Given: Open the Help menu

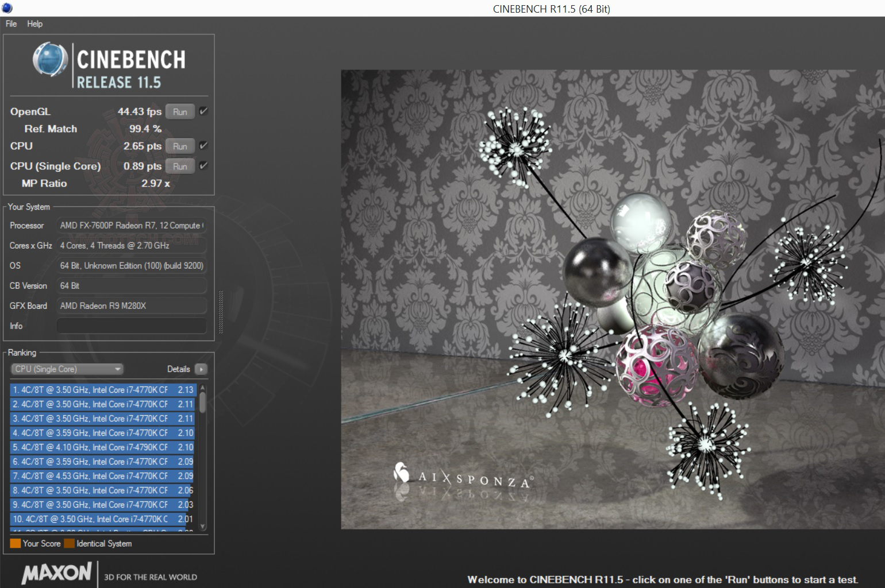Looking at the screenshot, I should click(34, 24).
